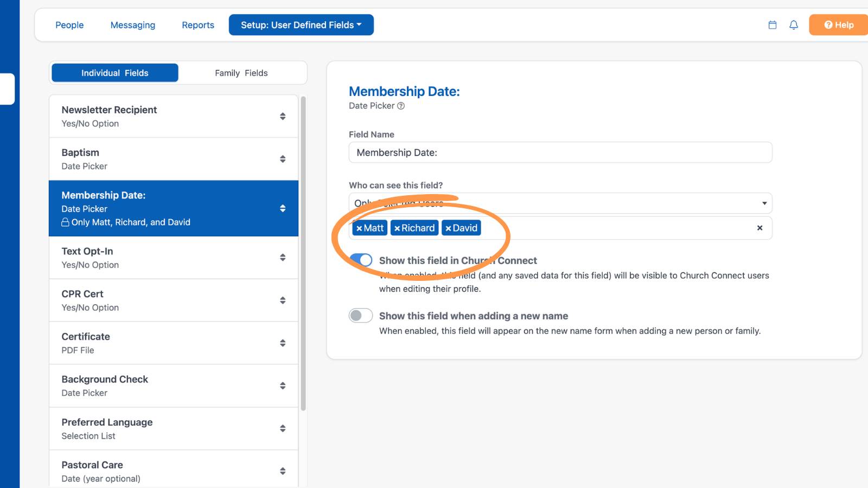Select the Text Opt-In field
This screenshot has width=868, height=488.
[x=174, y=258]
